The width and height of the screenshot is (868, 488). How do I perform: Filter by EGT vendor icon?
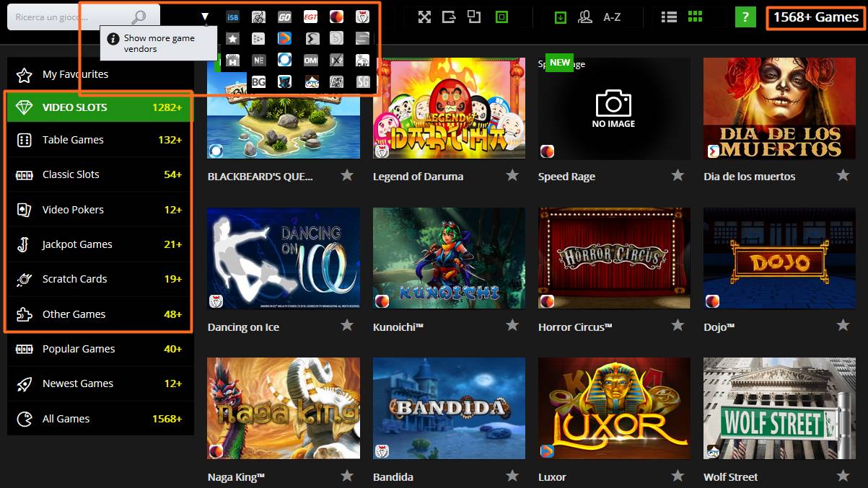[310, 17]
